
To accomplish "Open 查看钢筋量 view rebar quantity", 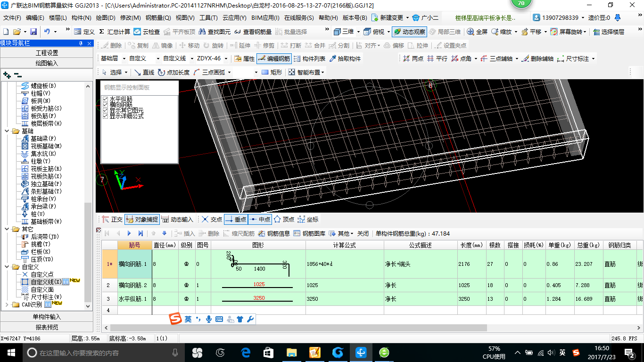I will coord(253,32).
